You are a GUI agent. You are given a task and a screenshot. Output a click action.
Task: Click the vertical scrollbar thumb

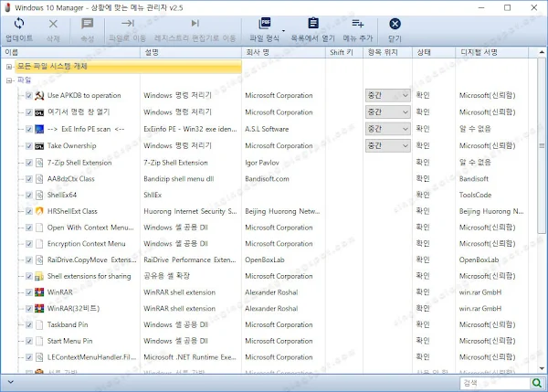pos(542,145)
